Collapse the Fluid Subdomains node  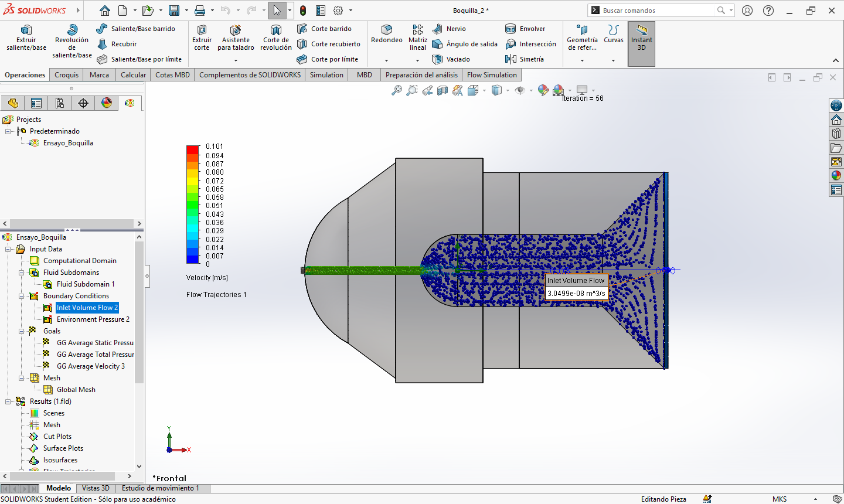pos(22,273)
